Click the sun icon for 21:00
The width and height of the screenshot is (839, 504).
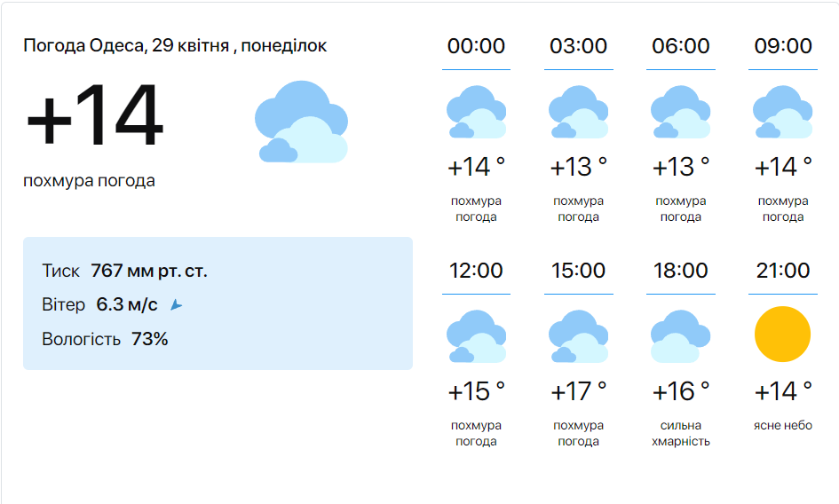782,334
